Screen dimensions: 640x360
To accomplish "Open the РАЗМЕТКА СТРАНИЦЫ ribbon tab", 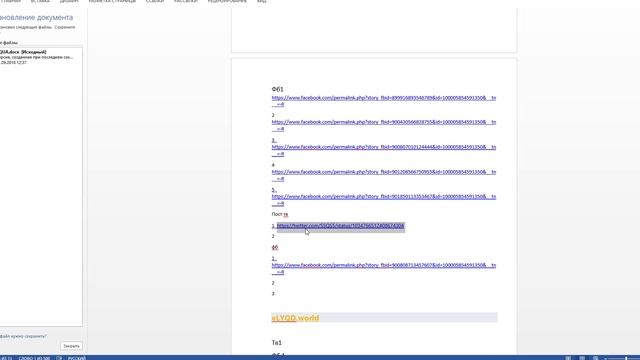I will pos(112,1).
